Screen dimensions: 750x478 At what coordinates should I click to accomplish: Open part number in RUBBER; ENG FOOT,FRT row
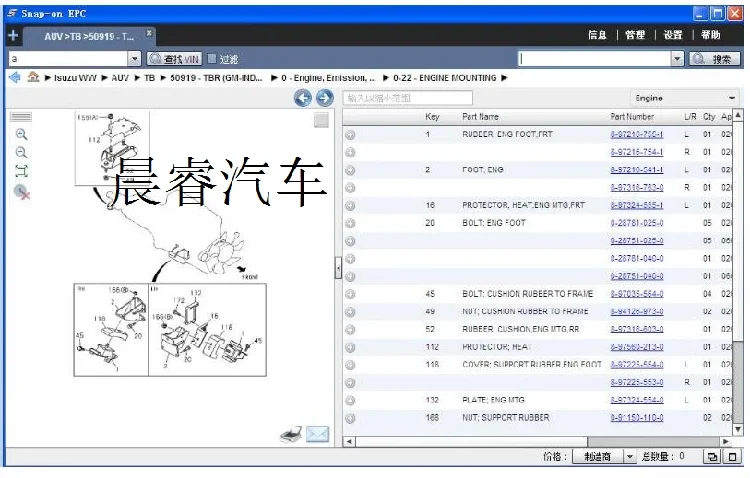(637, 134)
